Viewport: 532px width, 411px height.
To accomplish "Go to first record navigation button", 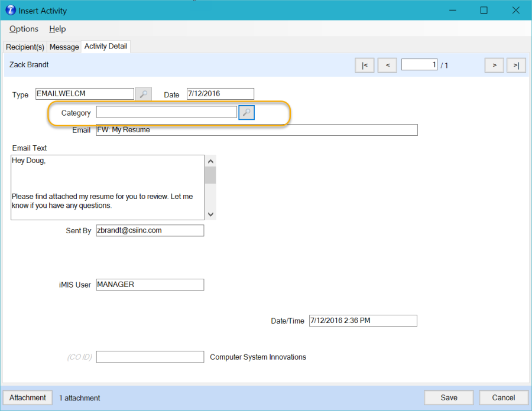I will [364, 66].
